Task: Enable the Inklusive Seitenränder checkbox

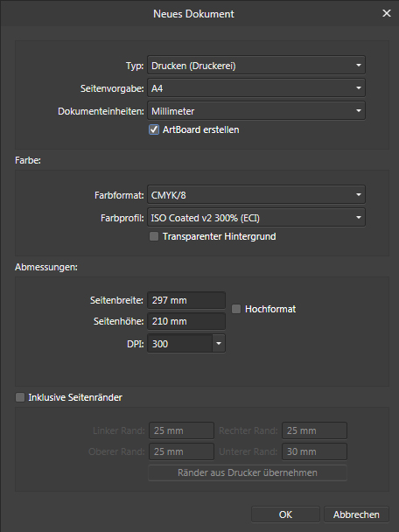Action: pos(20,397)
